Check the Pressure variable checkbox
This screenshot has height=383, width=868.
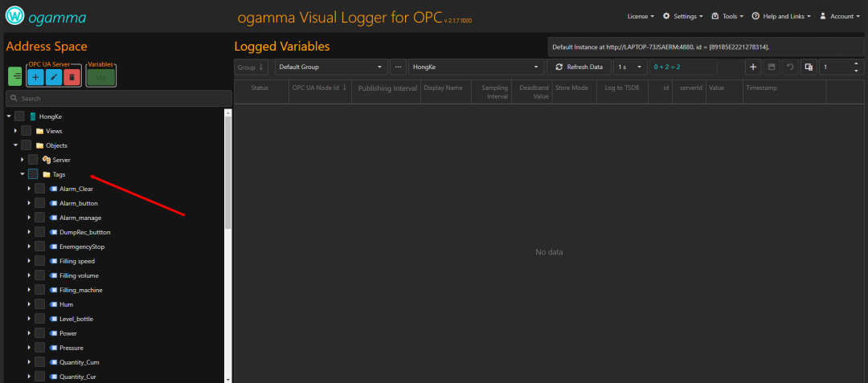40,348
